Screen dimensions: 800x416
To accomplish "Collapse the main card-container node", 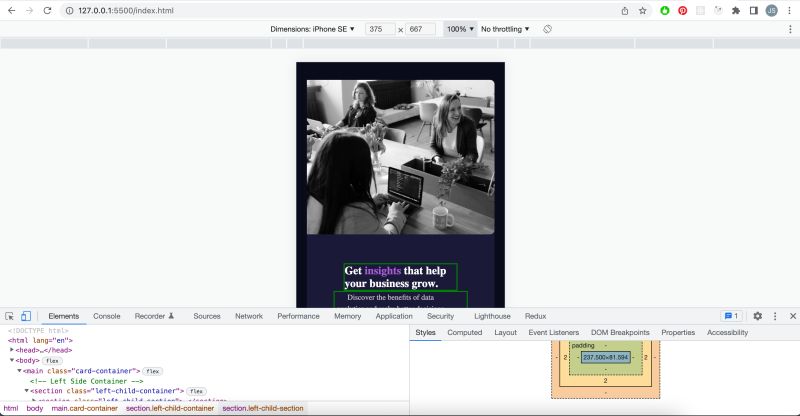I will [x=19, y=371].
